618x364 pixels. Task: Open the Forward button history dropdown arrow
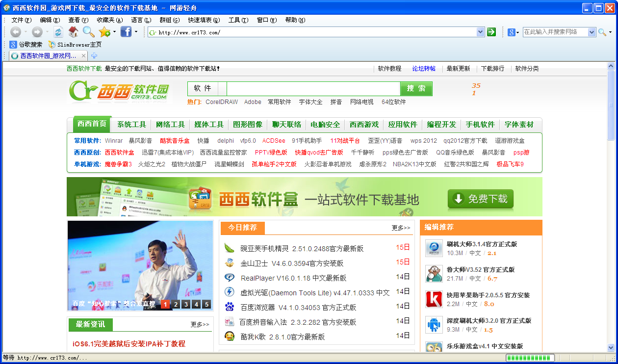pyautogui.click(x=47, y=32)
